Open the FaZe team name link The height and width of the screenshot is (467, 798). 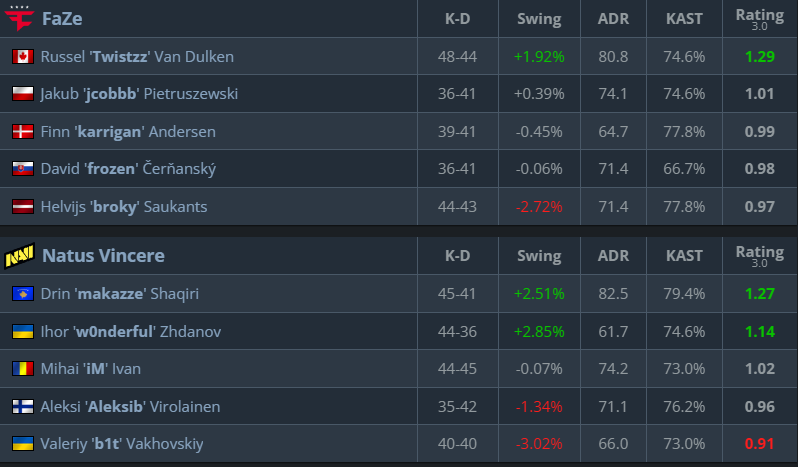(x=62, y=19)
